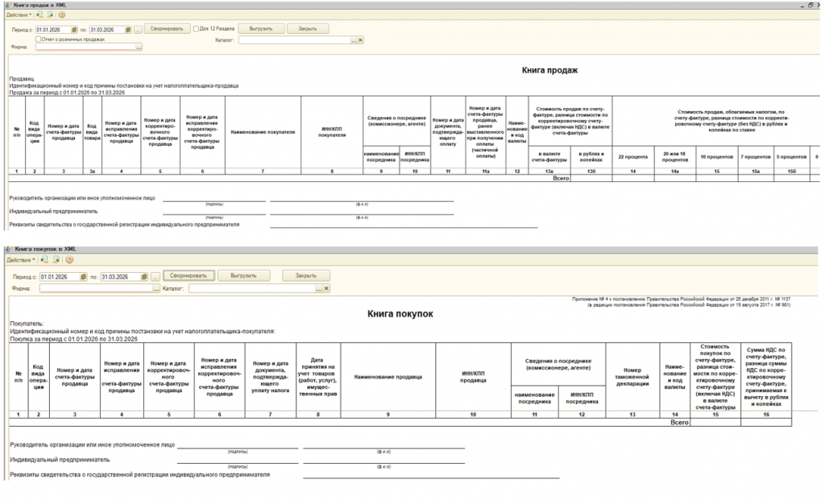Click end date field in Книга покупок
Viewport: 825px width, 504px height.
point(121,277)
